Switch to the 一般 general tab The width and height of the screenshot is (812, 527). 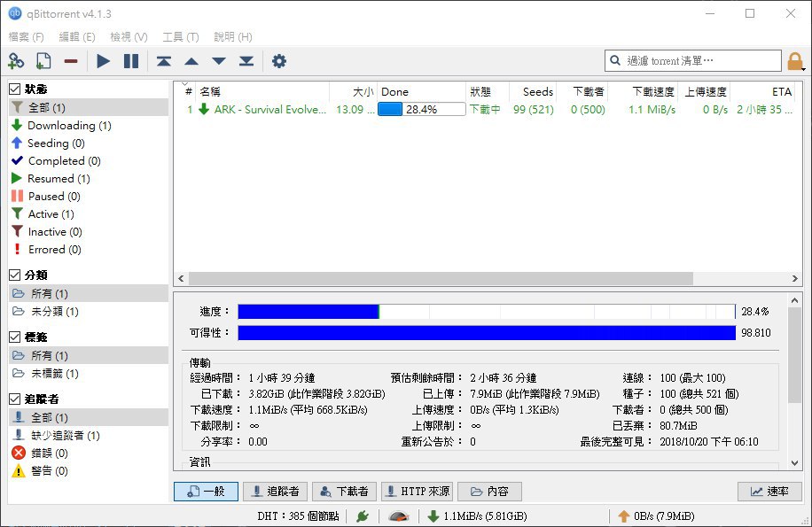[x=207, y=492]
